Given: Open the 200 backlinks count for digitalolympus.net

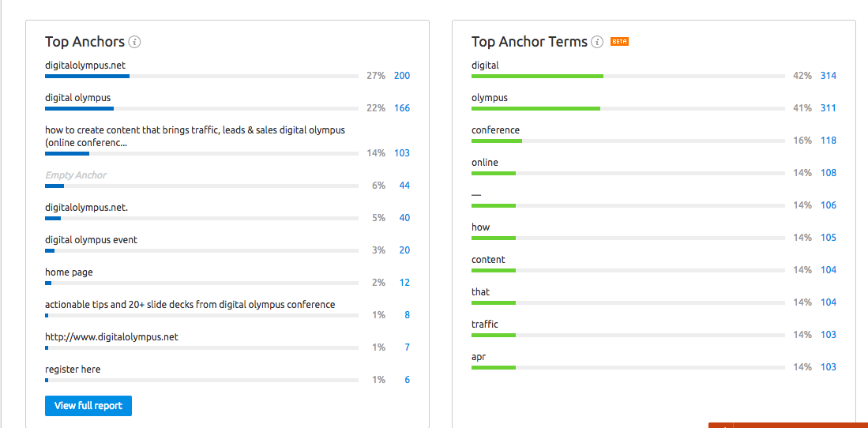Looking at the screenshot, I should point(402,76).
